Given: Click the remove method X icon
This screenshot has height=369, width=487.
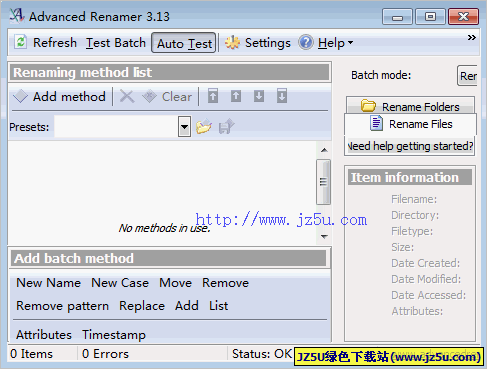Looking at the screenshot, I should point(127,97).
